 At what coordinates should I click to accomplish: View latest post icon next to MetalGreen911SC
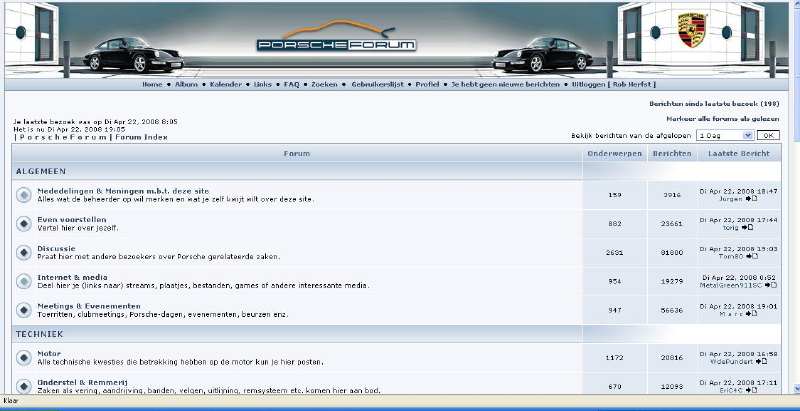(771, 285)
